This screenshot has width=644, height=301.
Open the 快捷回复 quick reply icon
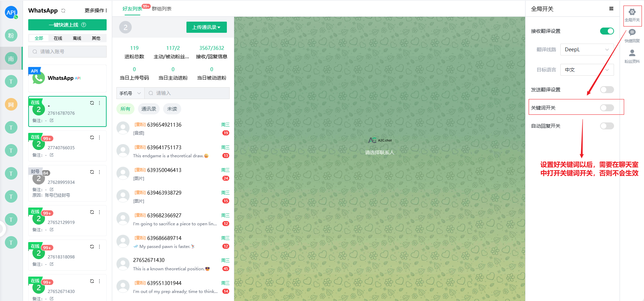[632, 33]
